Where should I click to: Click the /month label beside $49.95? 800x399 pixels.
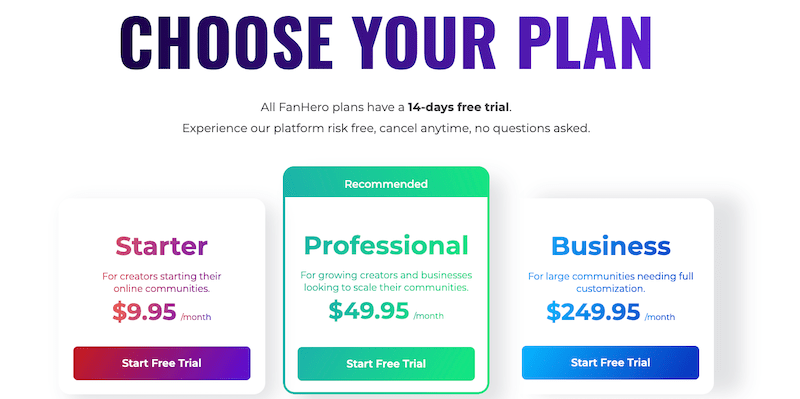(429, 316)
